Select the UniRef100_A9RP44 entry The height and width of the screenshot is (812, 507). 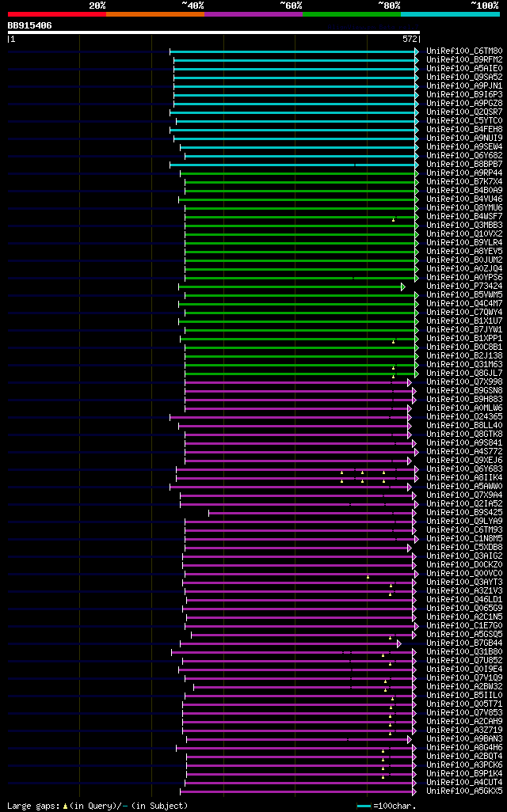click(x=464, y=173)
